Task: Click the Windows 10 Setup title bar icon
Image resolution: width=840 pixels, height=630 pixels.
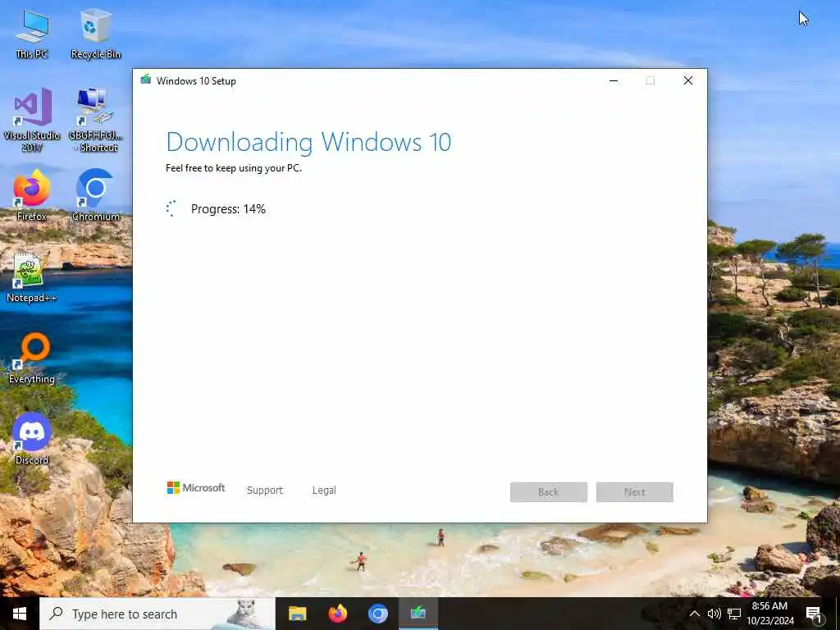Action: click(146, 80)
